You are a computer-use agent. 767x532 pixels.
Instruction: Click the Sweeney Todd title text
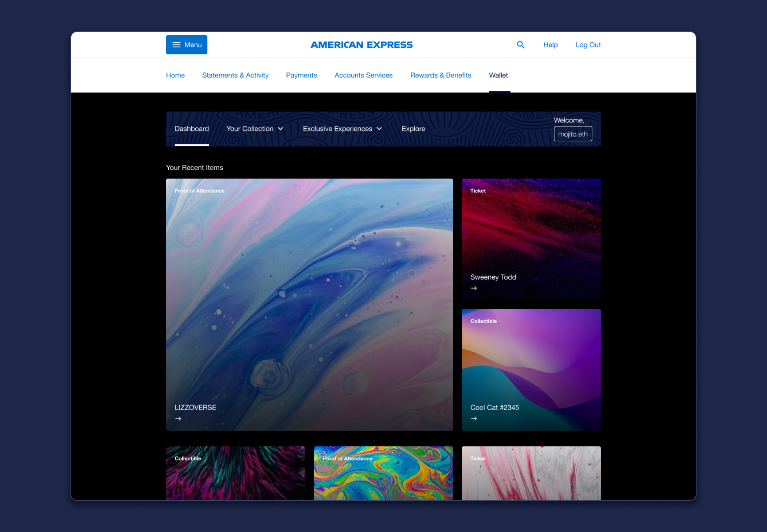point(493,277)
